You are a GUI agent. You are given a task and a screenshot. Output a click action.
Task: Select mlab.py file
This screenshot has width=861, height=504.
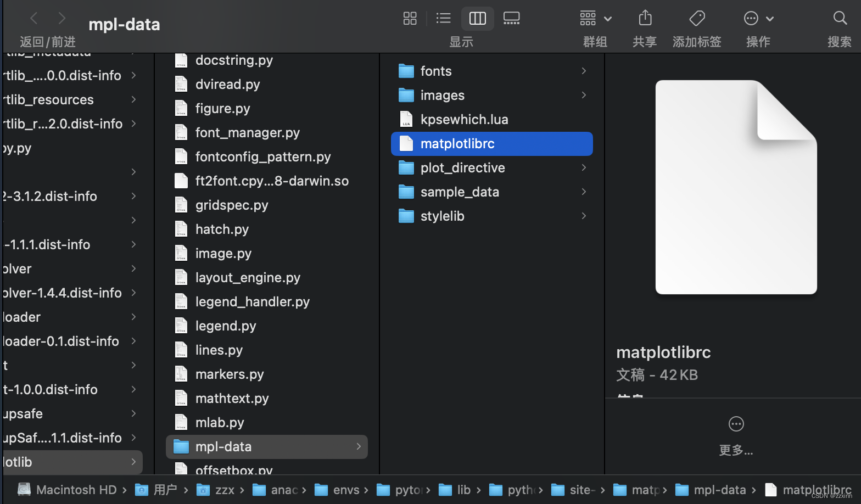coord(267,423)
